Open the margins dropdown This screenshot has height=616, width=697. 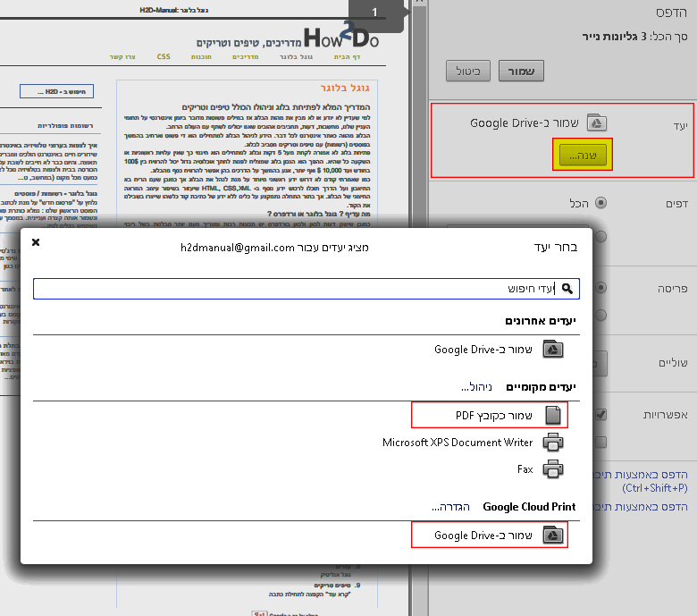click(x=600, y=363)
